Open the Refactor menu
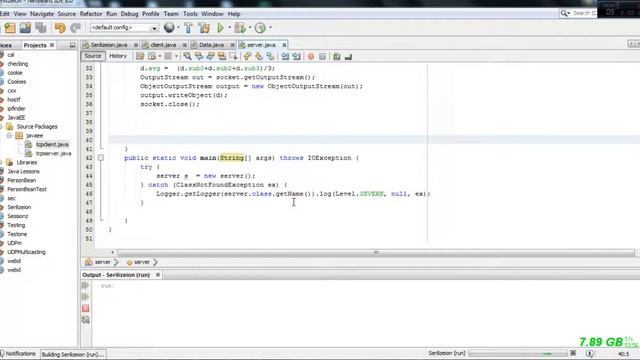The width and height of the screenshot is (640, 360). [x=91, y=14]
